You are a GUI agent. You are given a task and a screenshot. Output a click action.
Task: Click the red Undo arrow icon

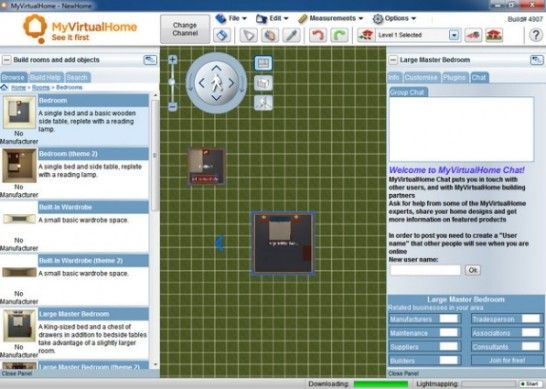[317, 35]
